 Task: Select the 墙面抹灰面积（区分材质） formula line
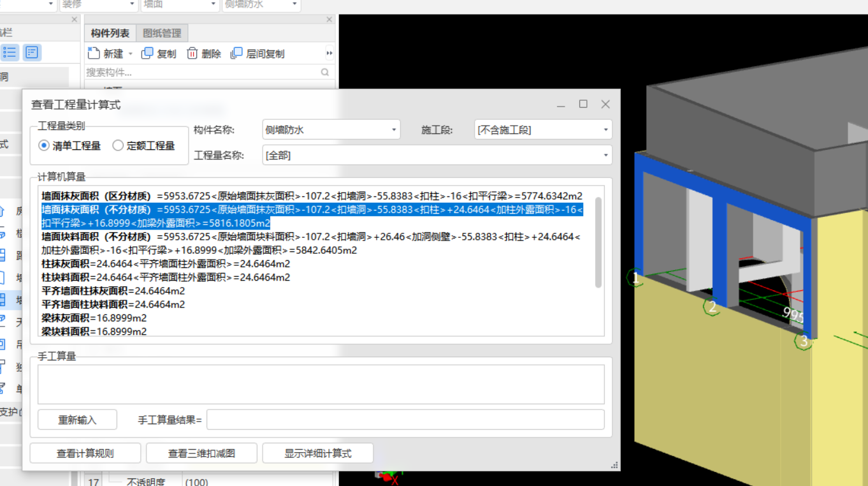click(x=312, y=196)
